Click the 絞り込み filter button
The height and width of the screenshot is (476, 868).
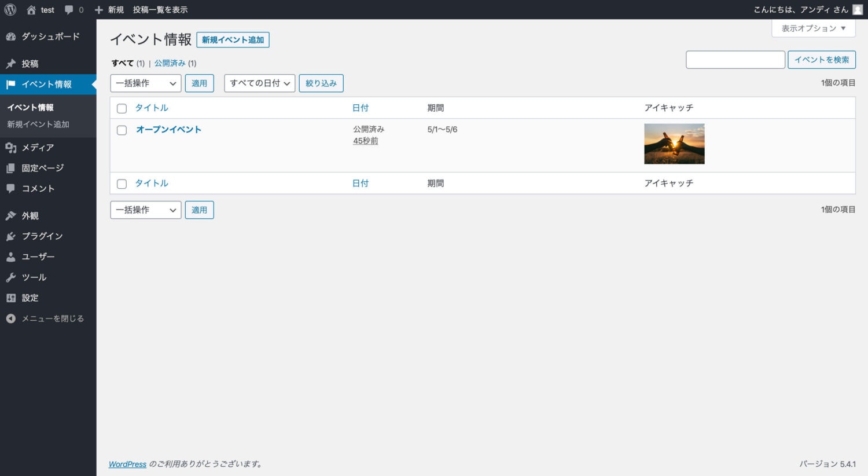coord(321,83)
